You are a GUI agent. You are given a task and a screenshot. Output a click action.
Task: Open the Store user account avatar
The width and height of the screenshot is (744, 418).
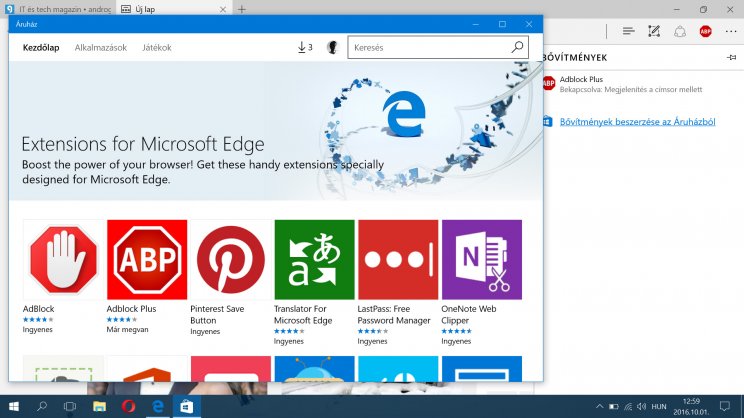tap(333, 47)
